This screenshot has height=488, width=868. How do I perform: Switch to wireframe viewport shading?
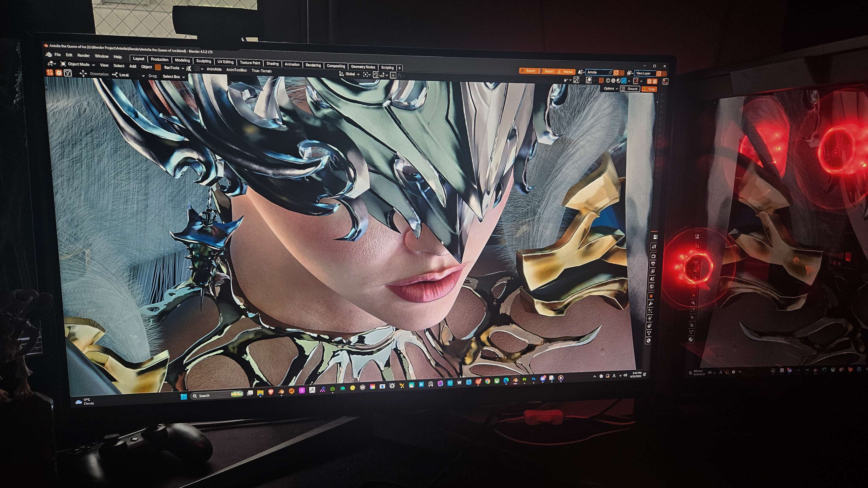coord(608,80)
